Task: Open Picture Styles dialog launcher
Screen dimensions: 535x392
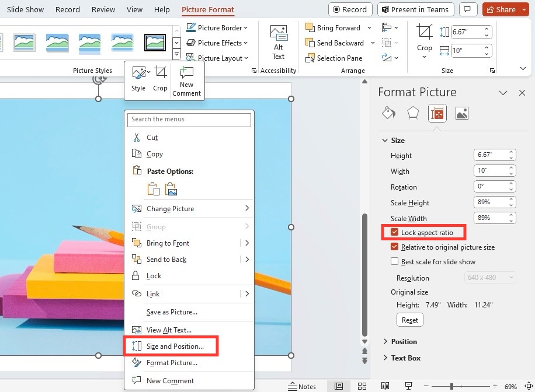Action: click(254, 71)
